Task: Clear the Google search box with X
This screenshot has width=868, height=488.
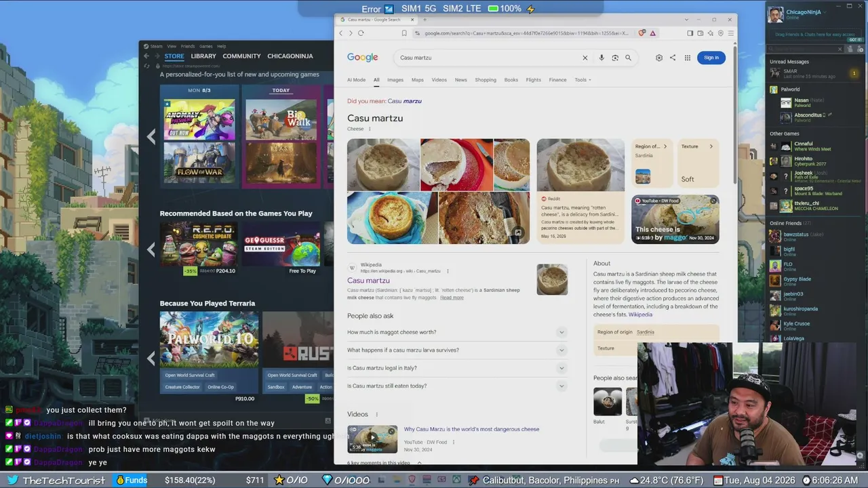Action: click(585, 58)
